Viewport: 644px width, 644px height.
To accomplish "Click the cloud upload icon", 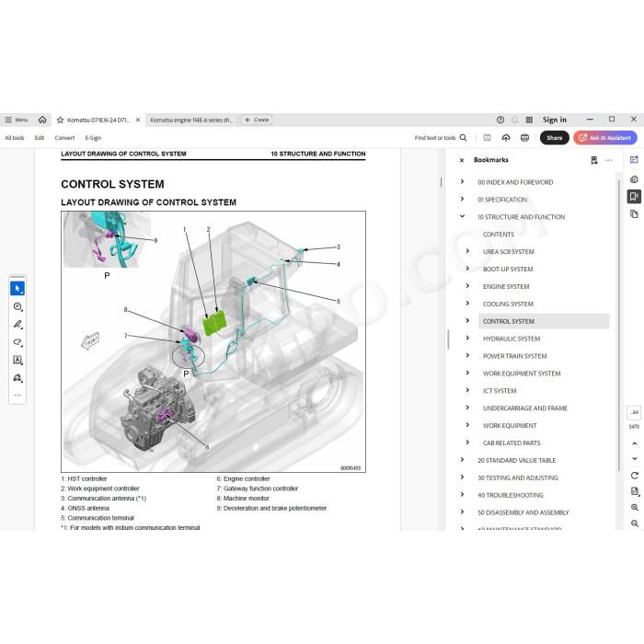I will 506,138.
